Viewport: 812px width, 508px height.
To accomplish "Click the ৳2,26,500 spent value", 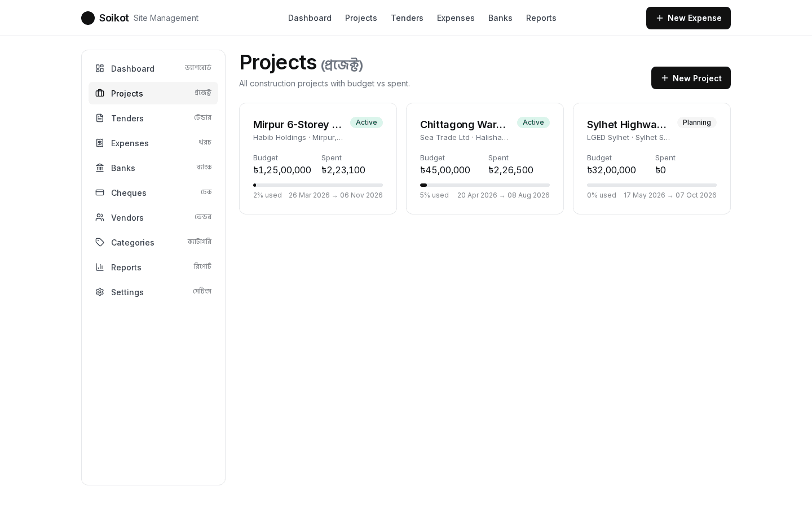I will [x=511, y=170].
